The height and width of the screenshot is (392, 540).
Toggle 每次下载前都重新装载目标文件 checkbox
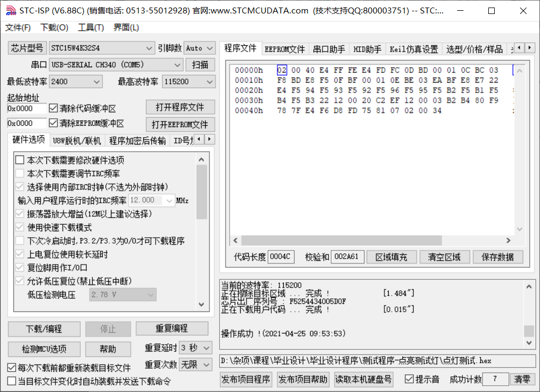coord(12,368)
